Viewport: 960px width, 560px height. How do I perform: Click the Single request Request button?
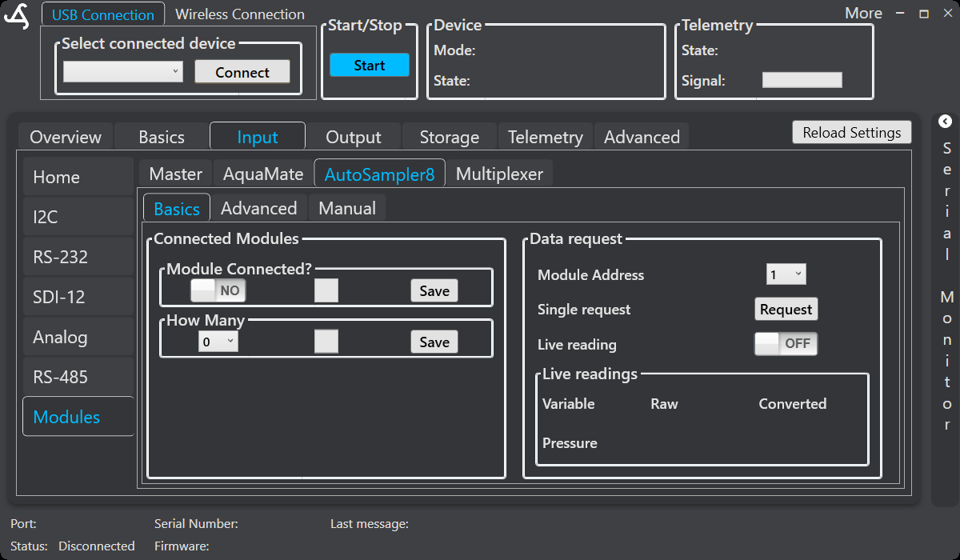[x=786, y=309]
